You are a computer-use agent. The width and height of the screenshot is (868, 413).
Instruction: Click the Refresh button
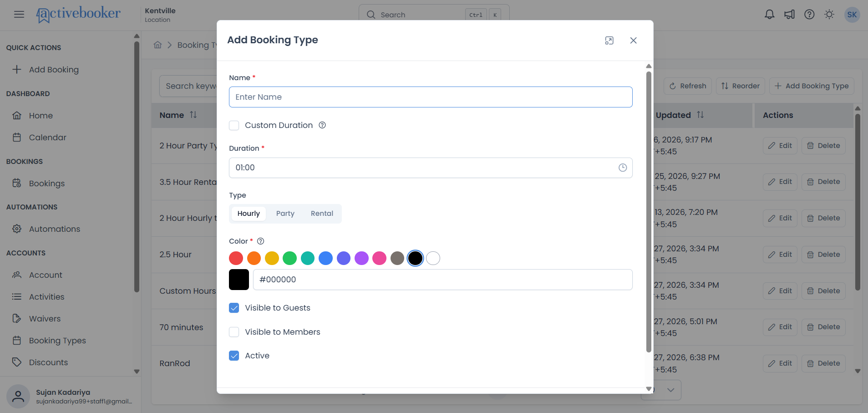coord(688,86)
